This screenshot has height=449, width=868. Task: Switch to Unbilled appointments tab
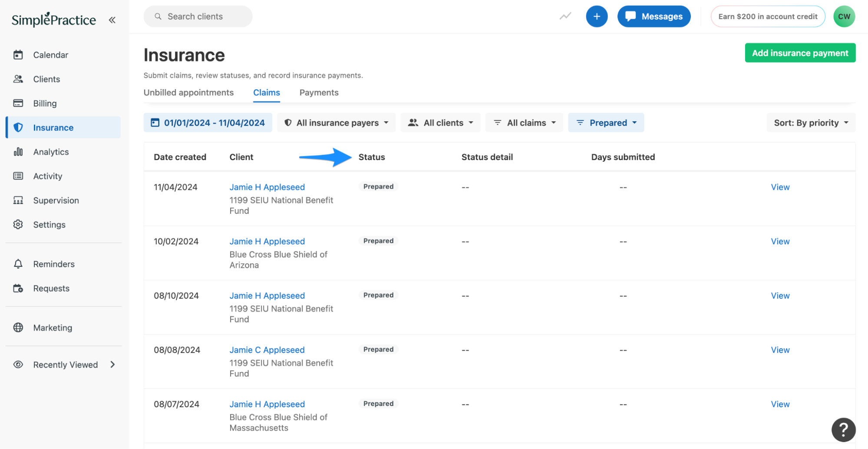pyautogui.click(x=188, y=93)
